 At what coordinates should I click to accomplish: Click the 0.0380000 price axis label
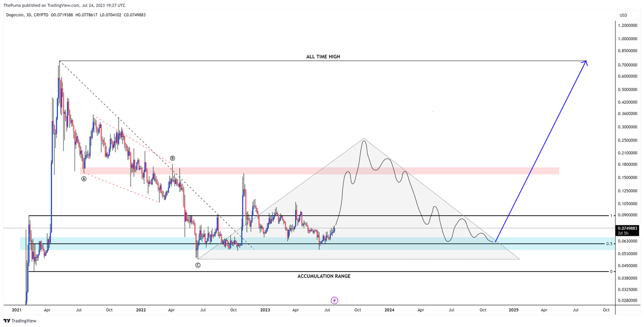pyautogui.click(x=628, y=278)
